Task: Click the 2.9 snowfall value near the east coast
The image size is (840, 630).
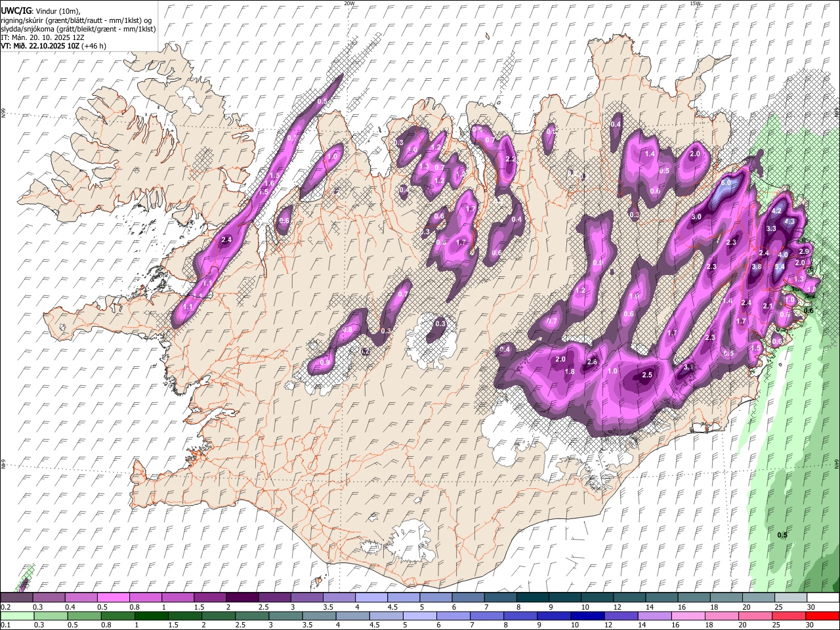Action: 805,251
